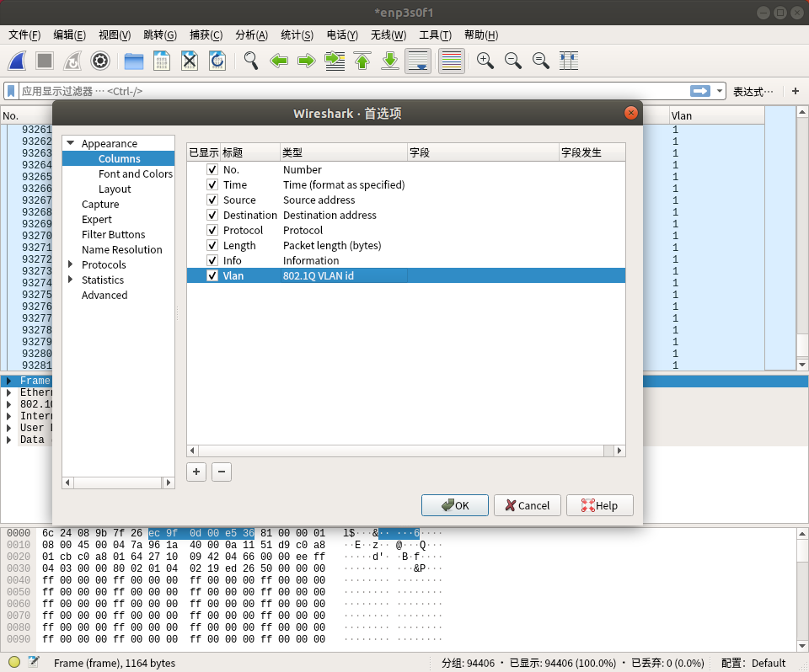
Task: Uncheck the Length column checkbox
Action: [212, 245]
